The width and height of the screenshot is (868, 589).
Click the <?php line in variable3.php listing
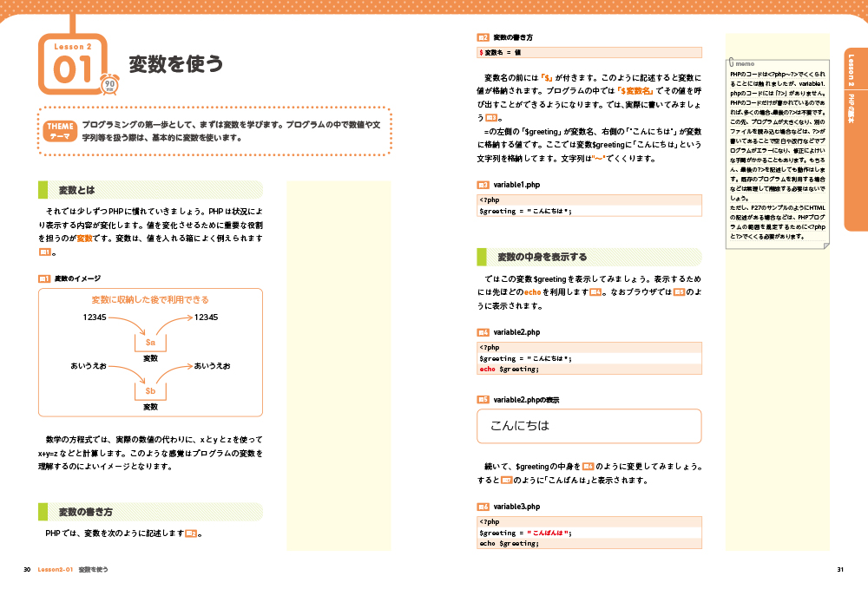pyautogui.click(x=589, y=522)
